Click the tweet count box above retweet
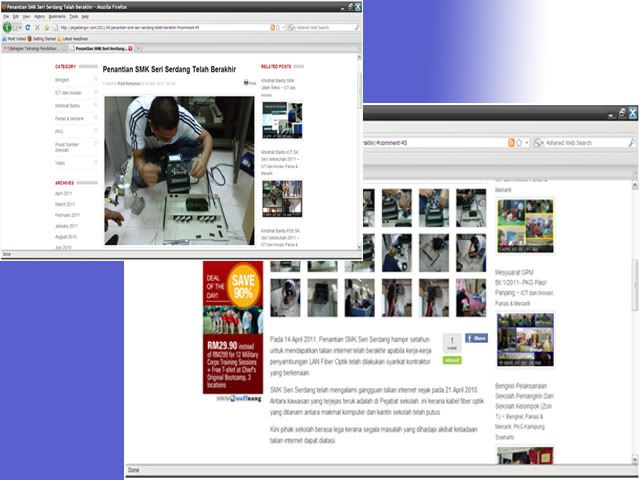Screen dimensions: 640x480 click(452, 343)
